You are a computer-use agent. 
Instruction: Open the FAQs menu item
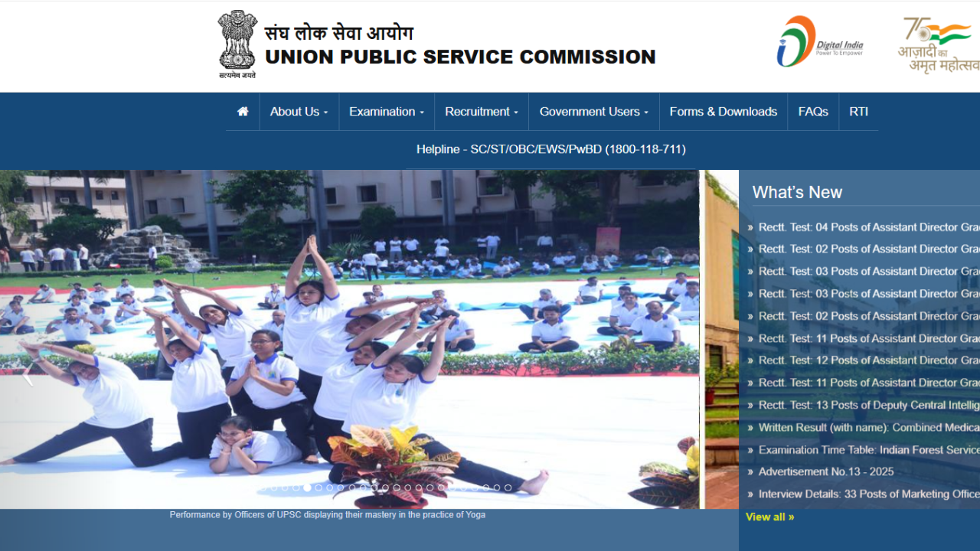[x=812, y=112]
